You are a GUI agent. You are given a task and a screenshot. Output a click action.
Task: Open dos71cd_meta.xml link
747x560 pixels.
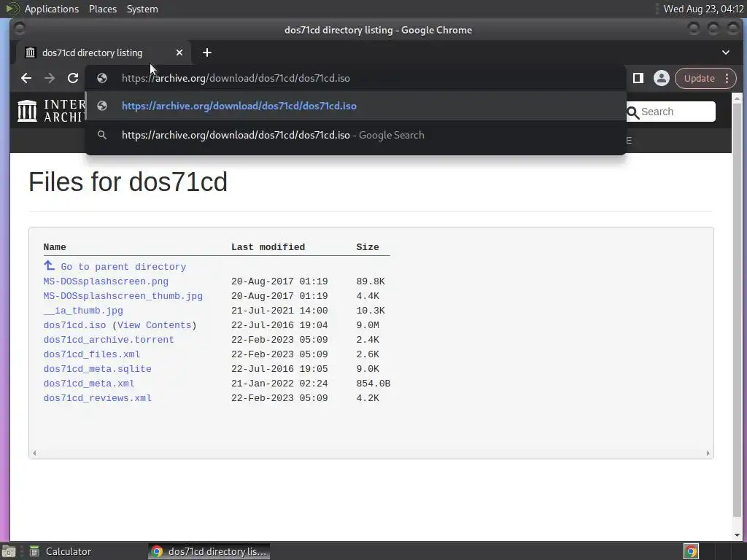point(89,384)
